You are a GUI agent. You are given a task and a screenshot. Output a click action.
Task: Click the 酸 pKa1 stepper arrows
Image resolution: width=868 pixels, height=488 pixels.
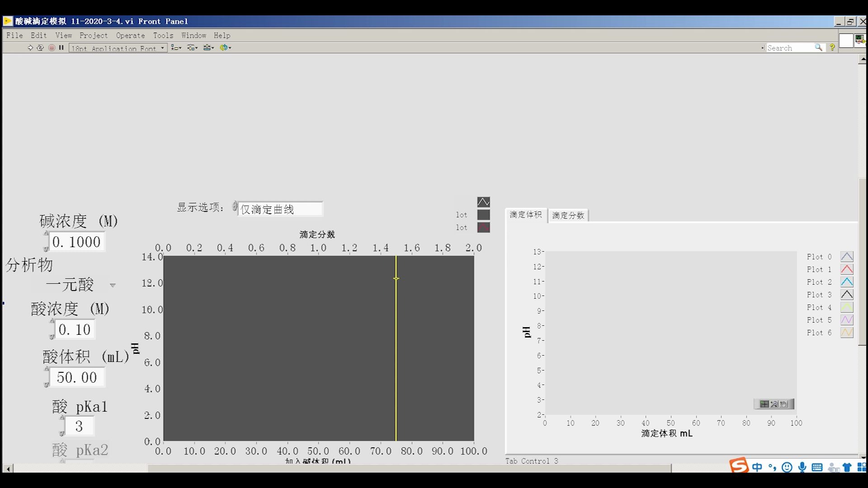[62, 426]
